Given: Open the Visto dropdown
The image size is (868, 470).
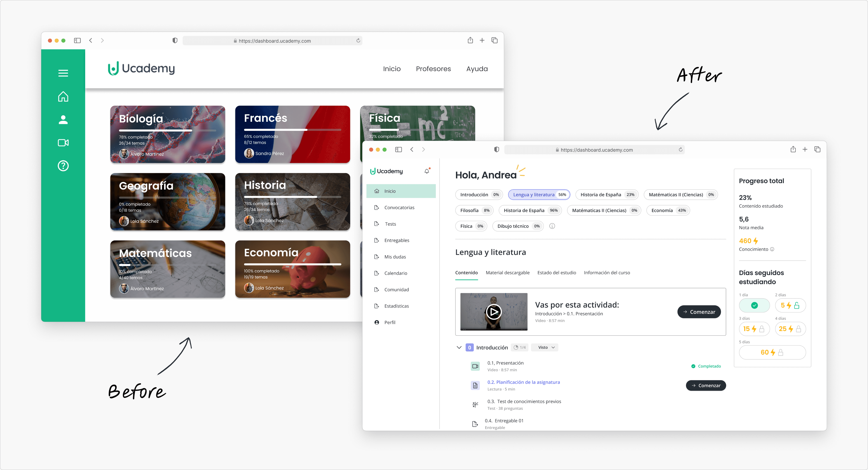Looking at the screenshot, I should (545, 347).
